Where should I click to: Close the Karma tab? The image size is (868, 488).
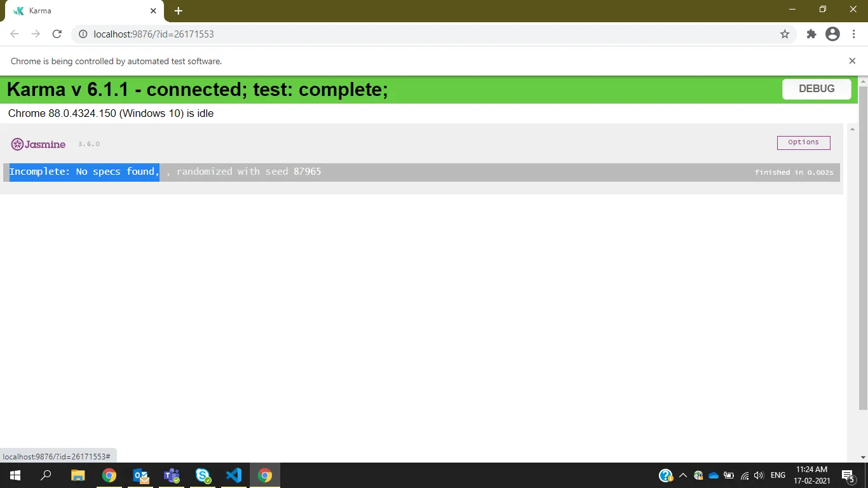click(153, 11)
